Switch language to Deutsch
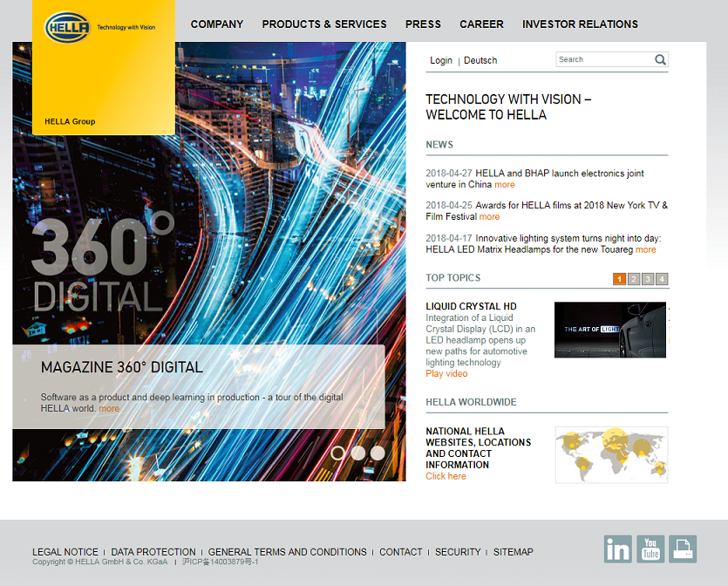Image resolution: width=728 pixels, height=586 pixels. coord(480,60)
